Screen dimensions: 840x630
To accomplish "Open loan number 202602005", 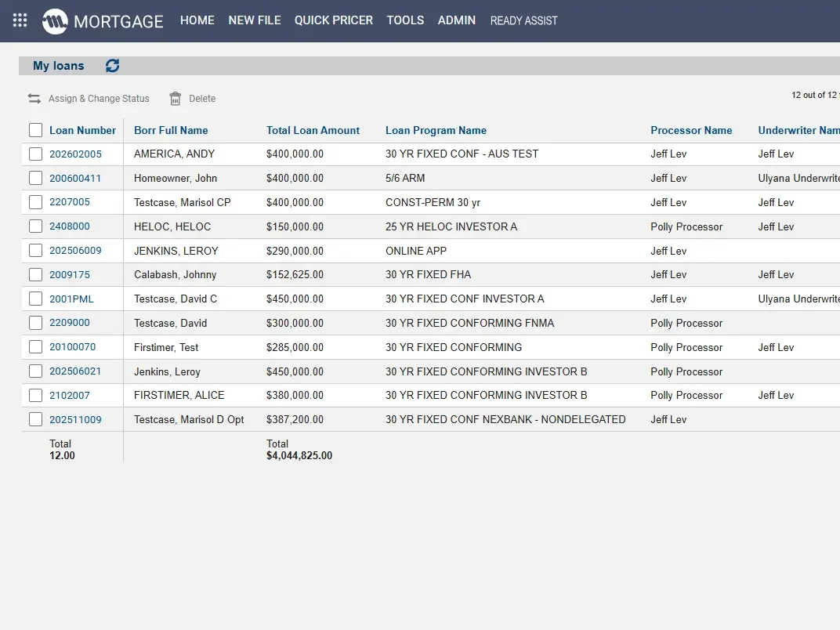I will pyautogui.click(x=75, y=154).
